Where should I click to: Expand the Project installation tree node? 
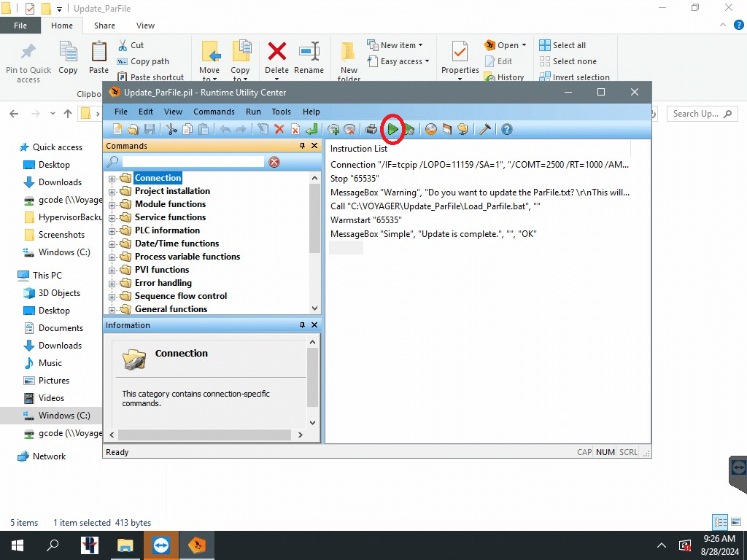(112, 191)
